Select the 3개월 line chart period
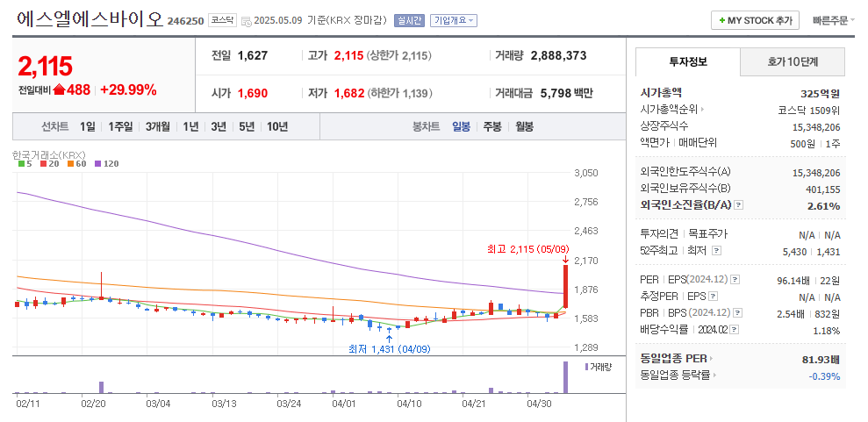The width and height of the screenshot is (868, 422). pos(158,126)
